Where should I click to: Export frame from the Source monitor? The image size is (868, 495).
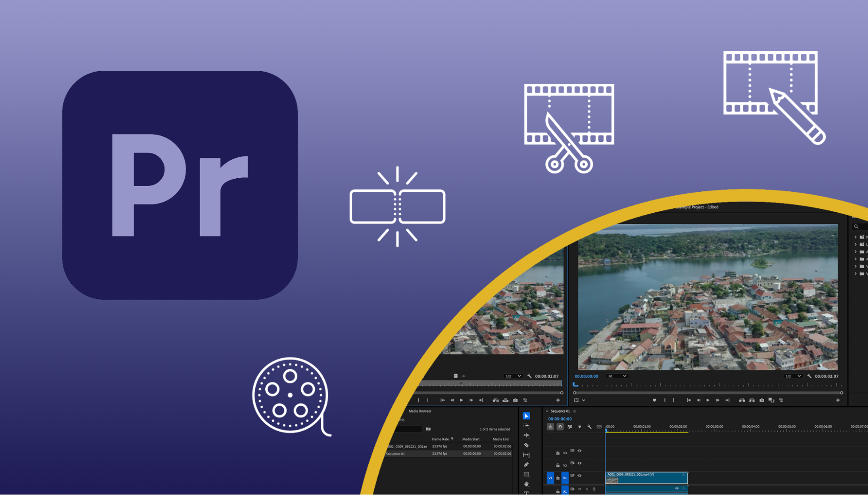(x=515, y=400)
